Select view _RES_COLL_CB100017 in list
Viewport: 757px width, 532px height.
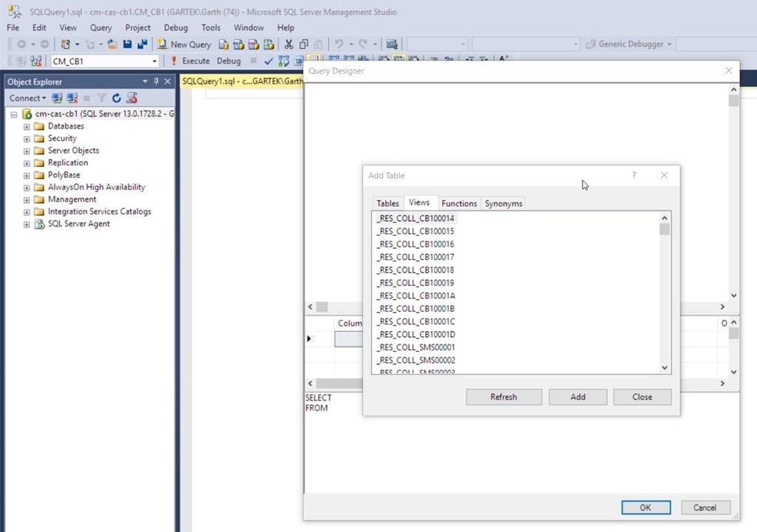(415, 257)
